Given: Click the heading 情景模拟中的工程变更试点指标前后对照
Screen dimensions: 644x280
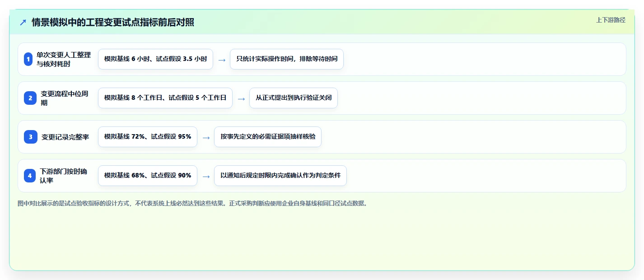Looking at the screenshot, I should pyautogui.click(x=113, y=23).
